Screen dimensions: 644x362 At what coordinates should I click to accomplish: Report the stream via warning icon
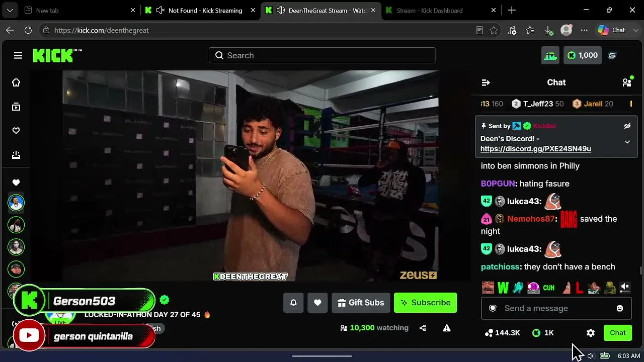click(x=446, y=328)
